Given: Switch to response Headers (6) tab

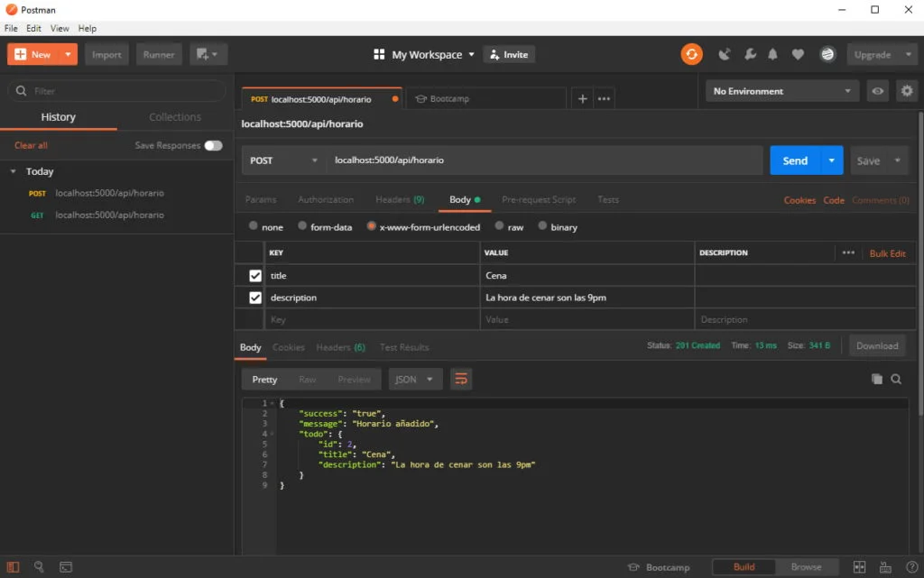Looking at the screenshot, I should point(340,347).
